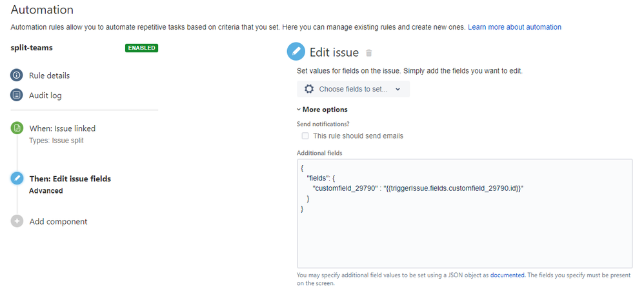Enable 'This rule should send emails' checkbox
The width and height of the screenshot is (644, 298).
305,136
